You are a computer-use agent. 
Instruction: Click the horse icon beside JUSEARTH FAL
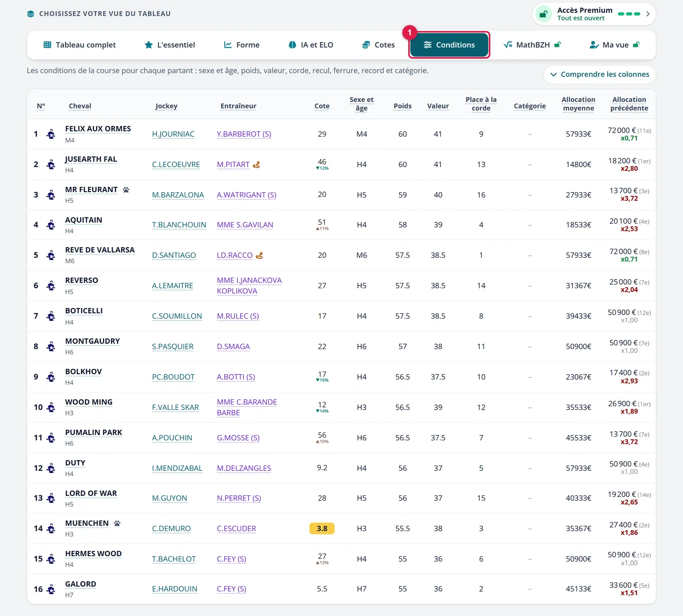[51, 164]
